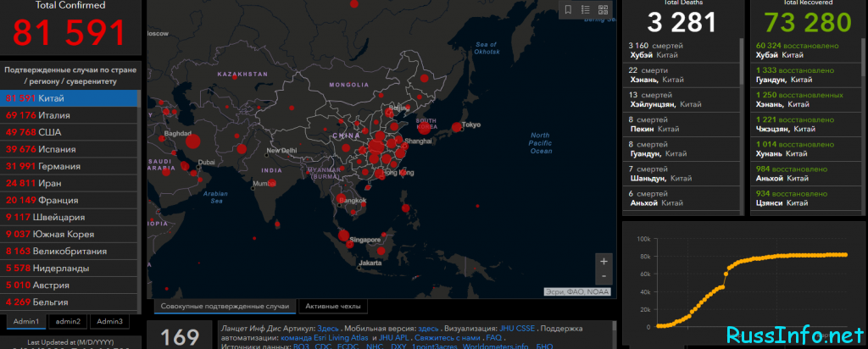The width and height of the screenshot is (868, 349).
Task: Zoom in the map with plus button
Action: (604, 261)
